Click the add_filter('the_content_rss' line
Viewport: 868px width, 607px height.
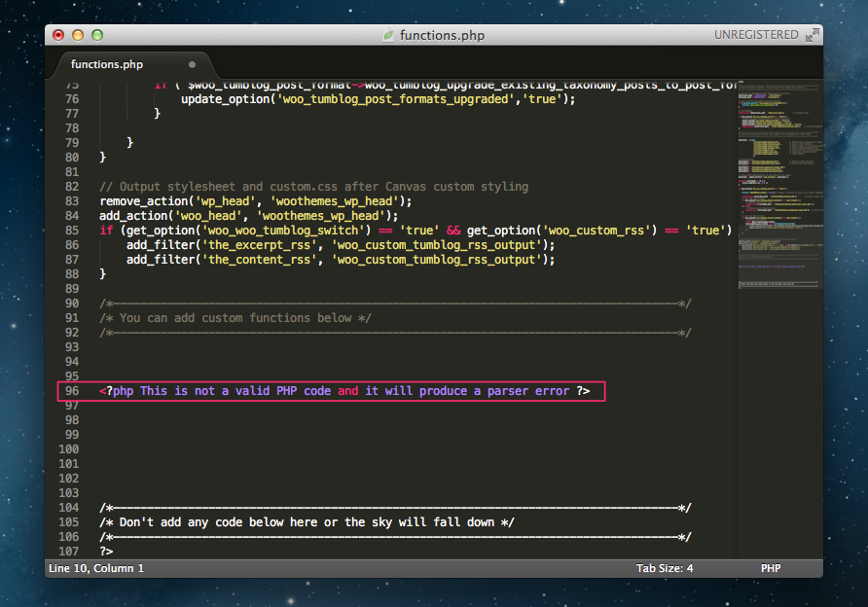(x=341, y=260)
